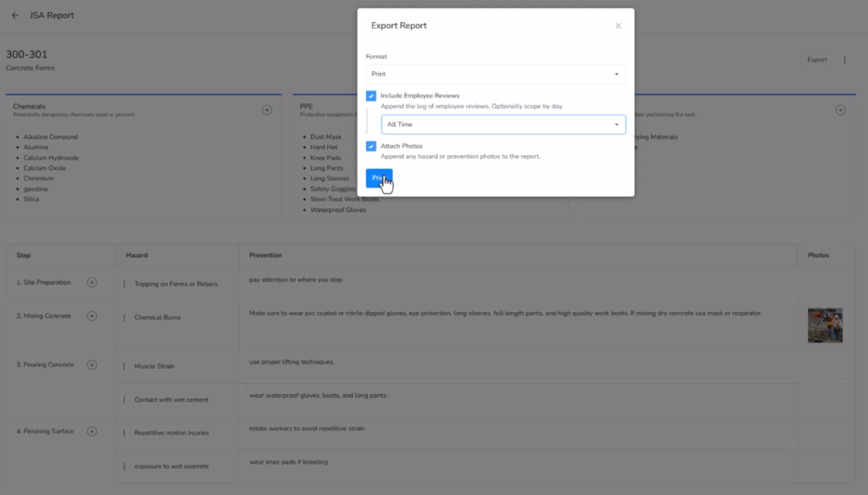Open options for Repetitive motion injuries
Viewport: 868px width, 495px height.
[x=124, y=433]
